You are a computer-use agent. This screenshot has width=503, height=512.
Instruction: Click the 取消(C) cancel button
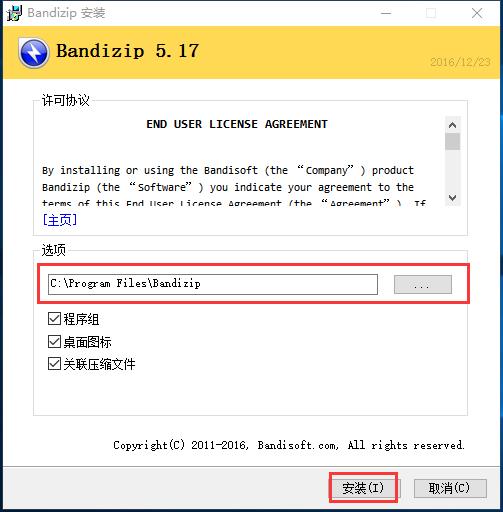tap(450, 488)
